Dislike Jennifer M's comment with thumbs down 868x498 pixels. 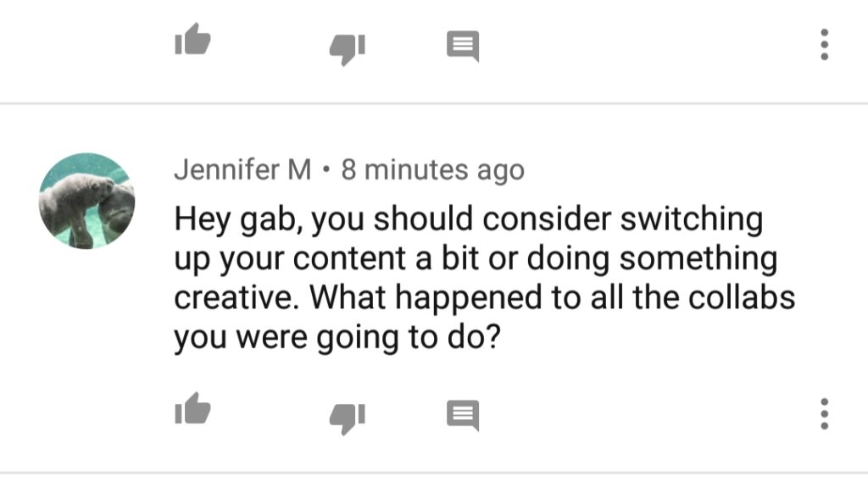pos(347,417)
